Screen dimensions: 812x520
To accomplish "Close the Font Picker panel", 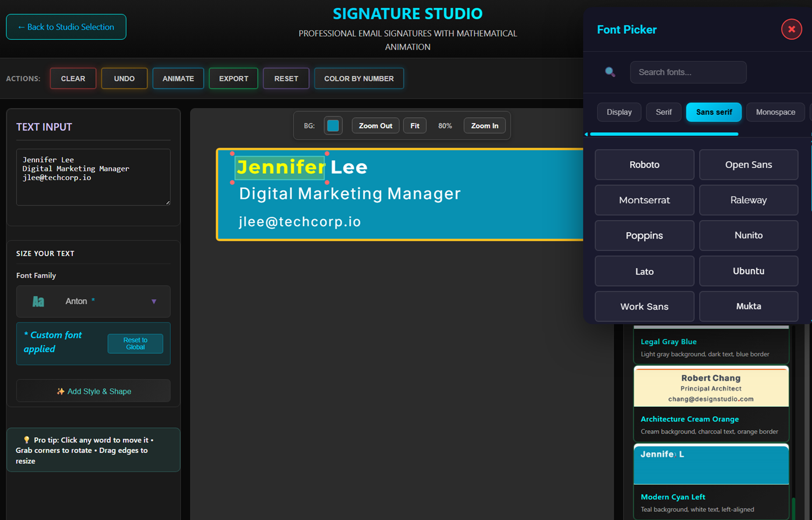I will click(791, 29).
